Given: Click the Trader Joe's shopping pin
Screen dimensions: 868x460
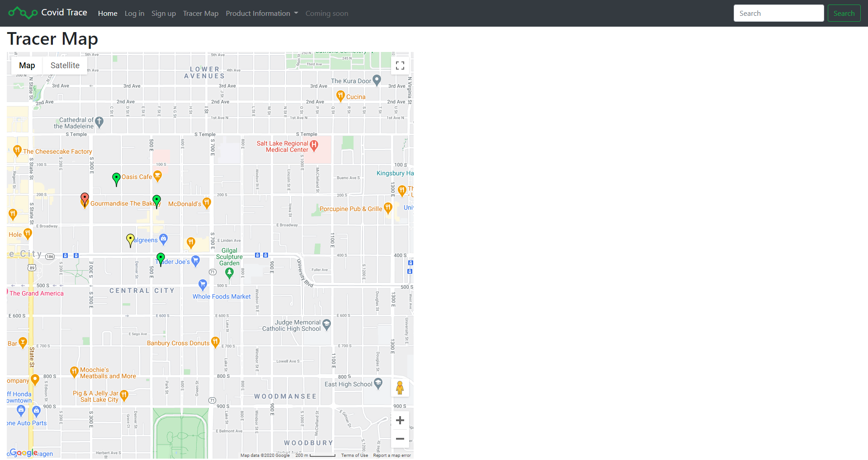Looking at the screenshot, I should tap(195, 261).
